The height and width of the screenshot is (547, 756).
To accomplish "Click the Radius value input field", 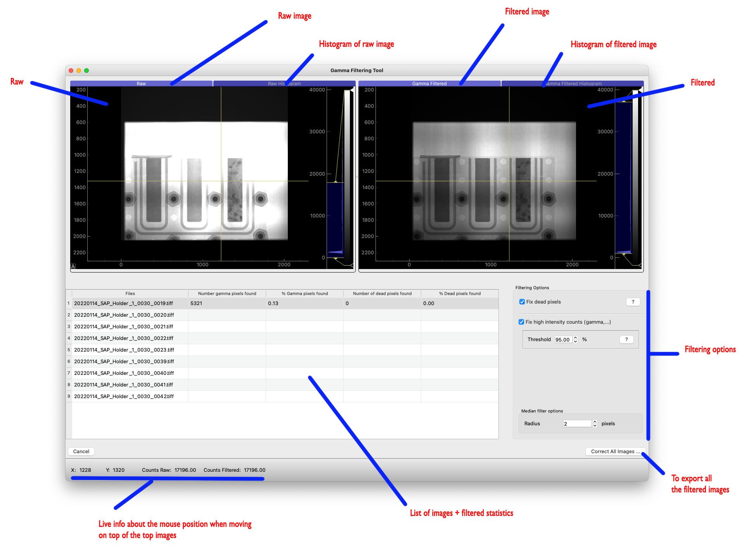I will click(577, 424).
